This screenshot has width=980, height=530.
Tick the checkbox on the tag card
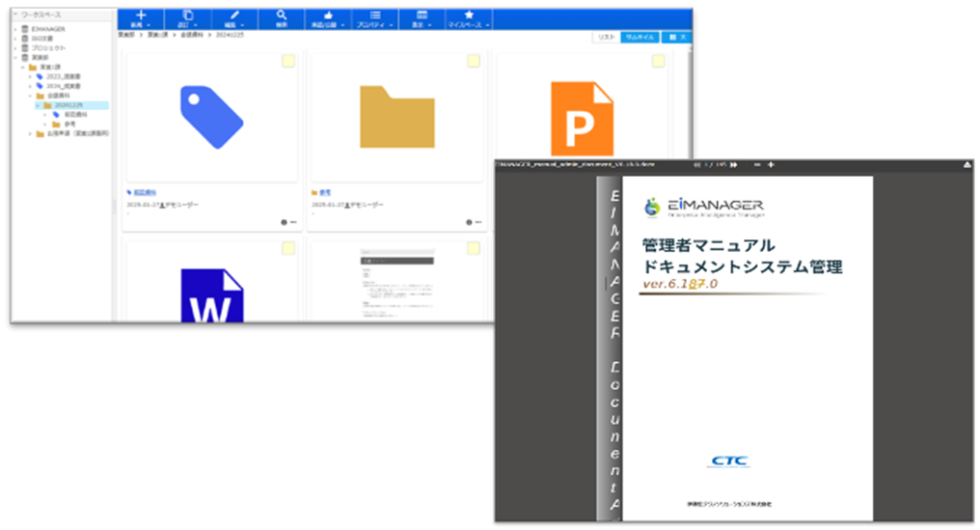(x=288, y=61)
